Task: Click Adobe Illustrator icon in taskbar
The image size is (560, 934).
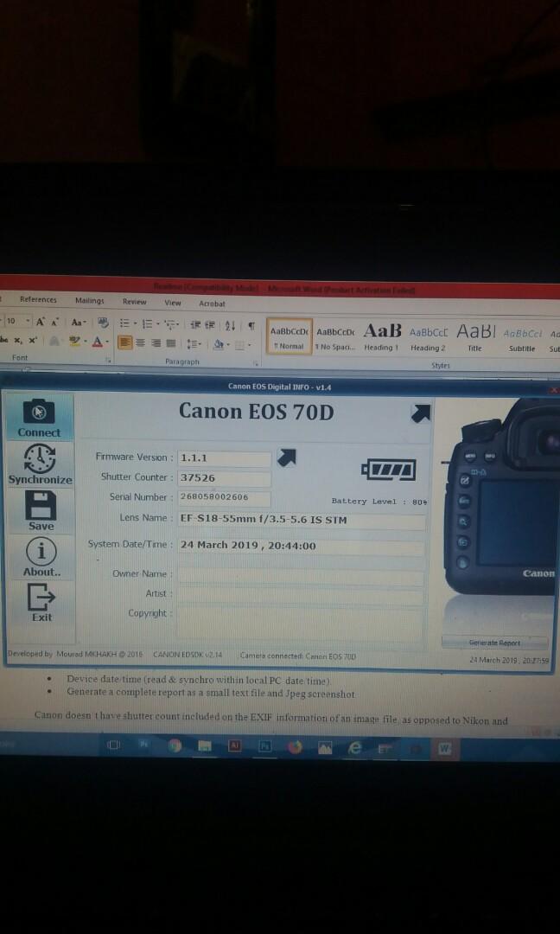Action: tap(235, 745)
